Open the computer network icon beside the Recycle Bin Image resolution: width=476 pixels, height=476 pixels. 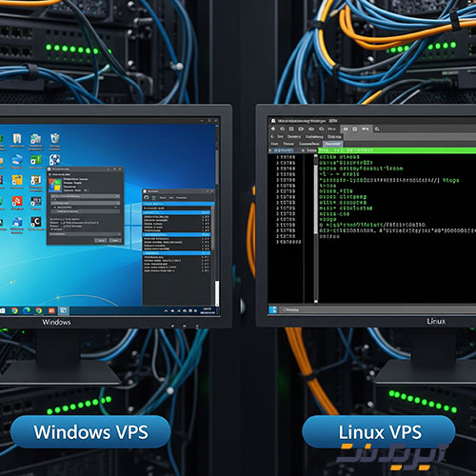[x=35, y=139]
